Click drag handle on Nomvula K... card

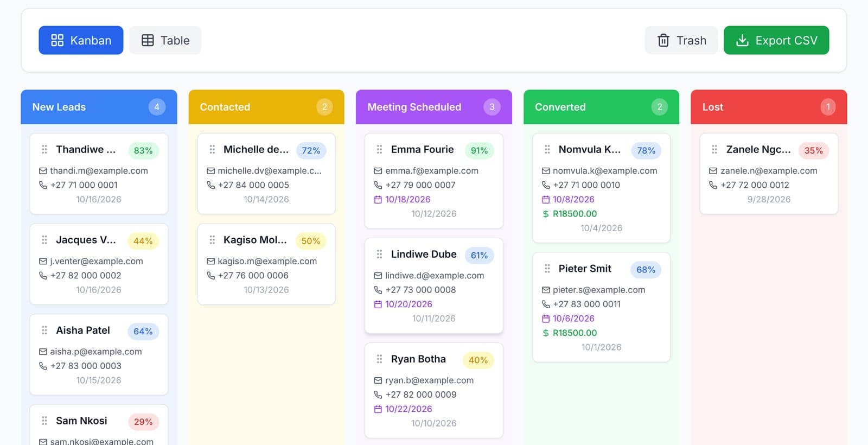tap(547, 149)
